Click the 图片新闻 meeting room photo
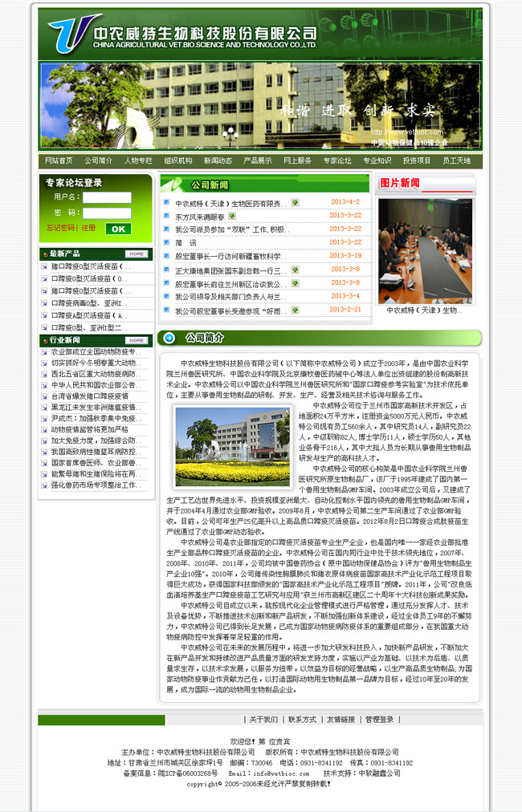 click(x=425, y=251)
